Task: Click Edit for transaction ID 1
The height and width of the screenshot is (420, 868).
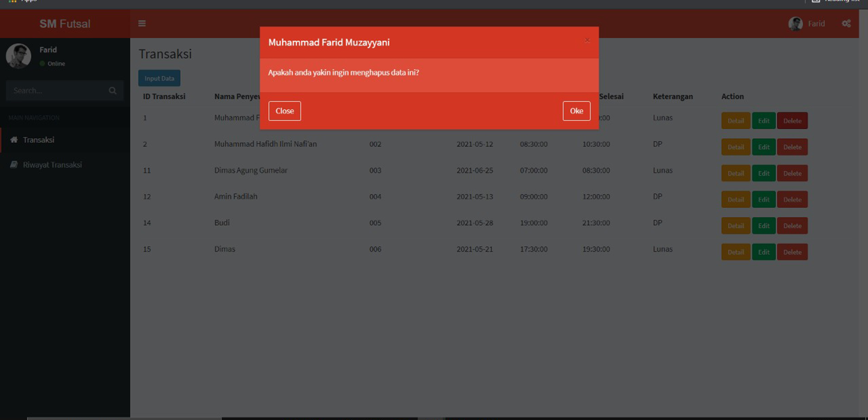Action: coord(764,121)
